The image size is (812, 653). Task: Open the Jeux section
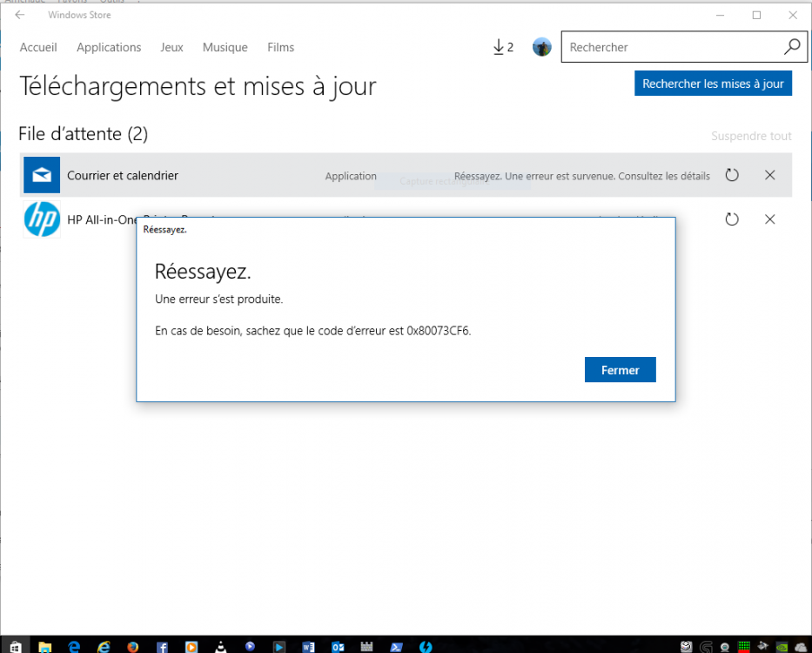[x=171, y=47]
